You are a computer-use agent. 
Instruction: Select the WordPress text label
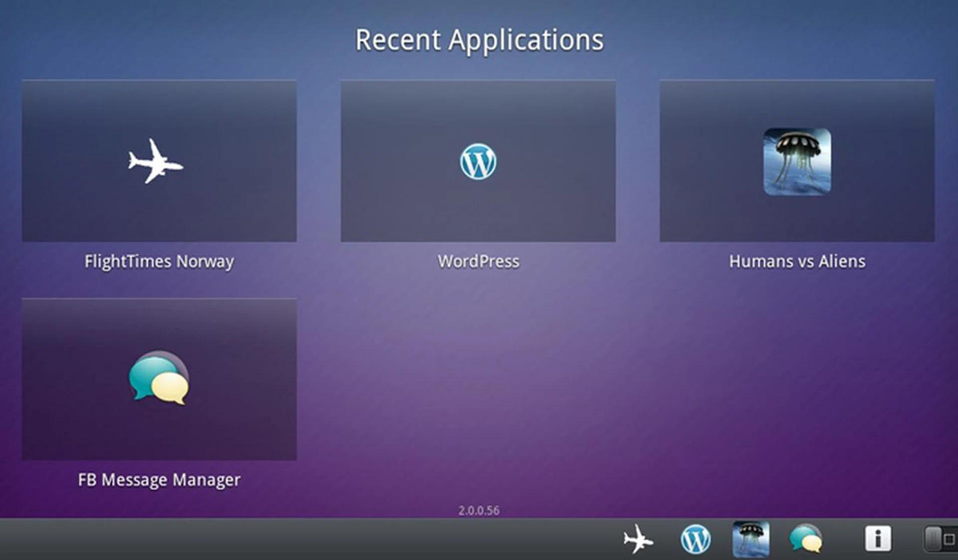point(478,261)
